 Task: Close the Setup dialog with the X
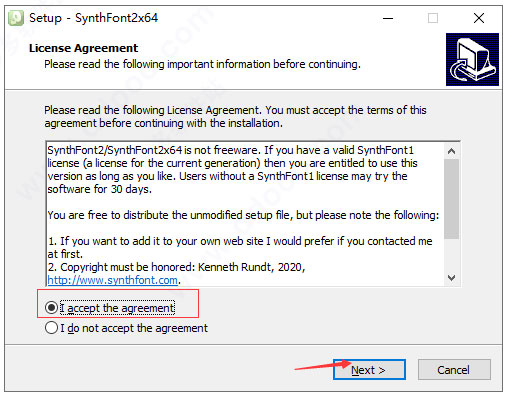tap(479, 18)
